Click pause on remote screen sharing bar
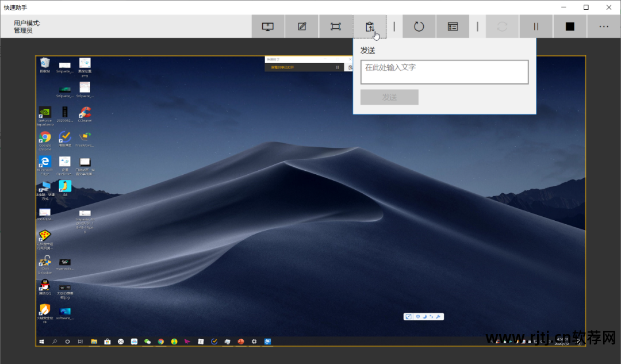The height and width of the screenshot is (364, 621). 338,67
